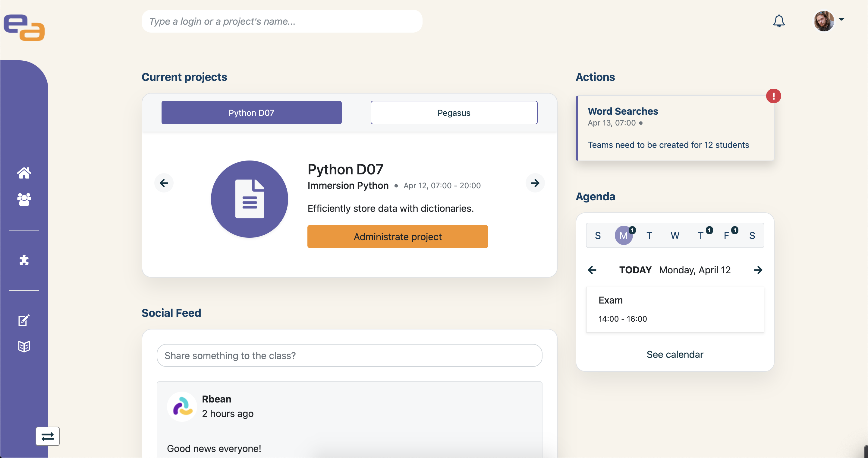Open the open-book sidebar icon
Image resolution: width=868 pixels, height=458 pixels.
pyautogui.click(x=24, y=346)
